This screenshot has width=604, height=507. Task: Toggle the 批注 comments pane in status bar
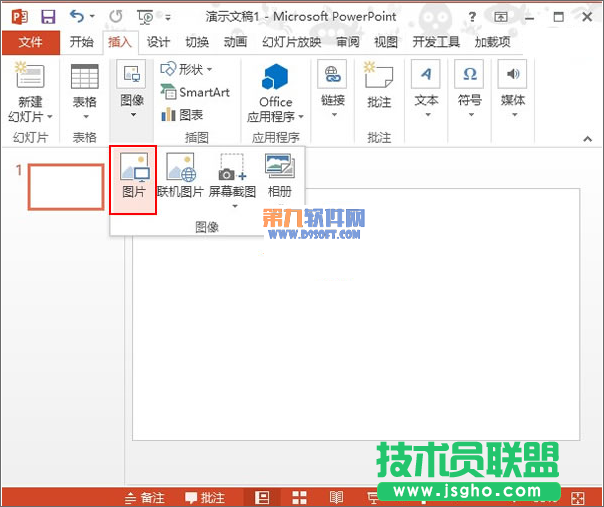tap(205, 498)
